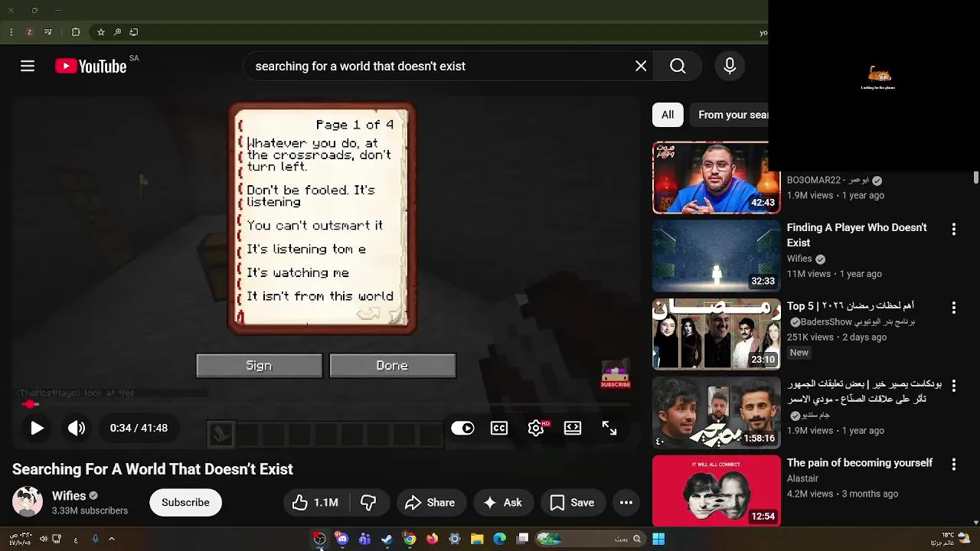The width and height of the screenshot is (980, 551).
Task: Switch to theater mode
Action: pyautogui.click(x=573, y=429)
